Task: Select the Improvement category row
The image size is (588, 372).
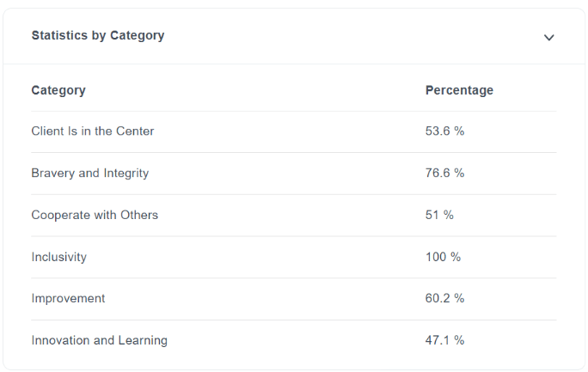Action: click(294, 299)
